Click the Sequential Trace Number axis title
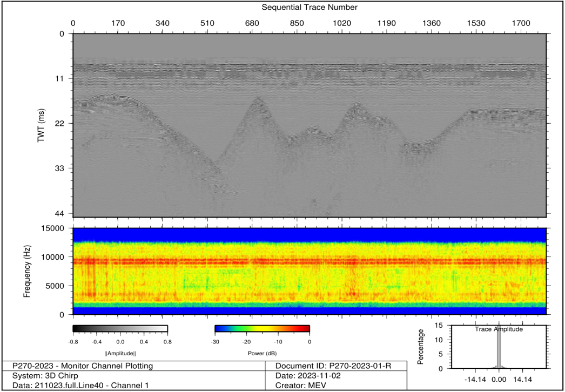Screen dimensions: 565x392 pyautogui.click(x=310, y=7)
